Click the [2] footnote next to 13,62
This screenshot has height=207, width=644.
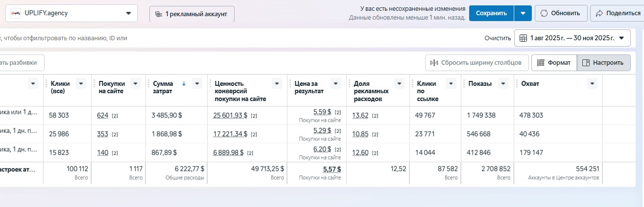375,116
